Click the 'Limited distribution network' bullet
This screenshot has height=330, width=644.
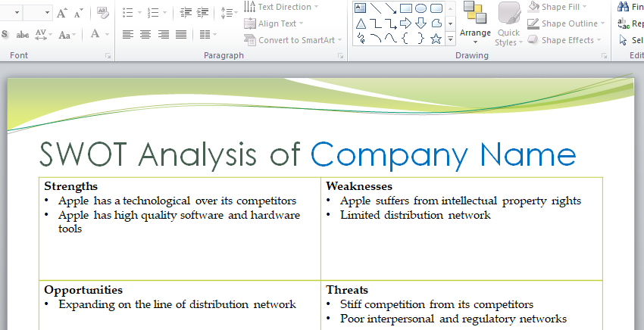pos(415,215)
